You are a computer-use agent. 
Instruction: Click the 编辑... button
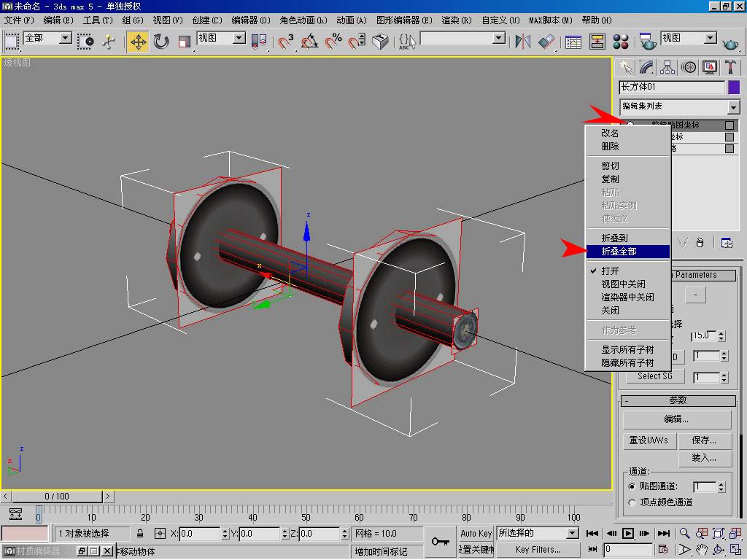point(677,419)
